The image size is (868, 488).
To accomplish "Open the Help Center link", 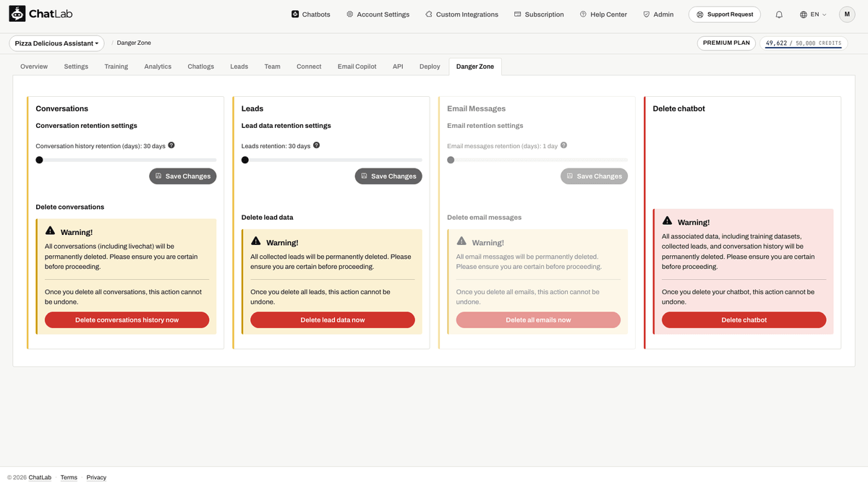I will (603, 14).
